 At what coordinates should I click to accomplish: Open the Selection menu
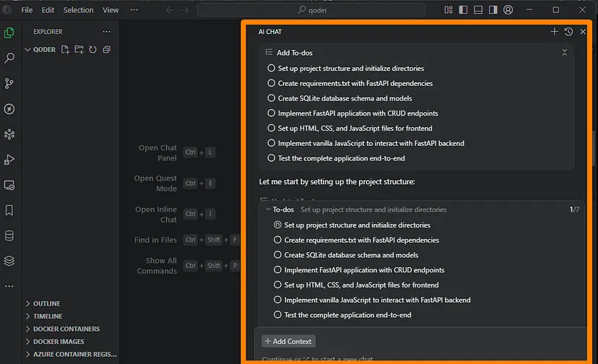(78, 10)
